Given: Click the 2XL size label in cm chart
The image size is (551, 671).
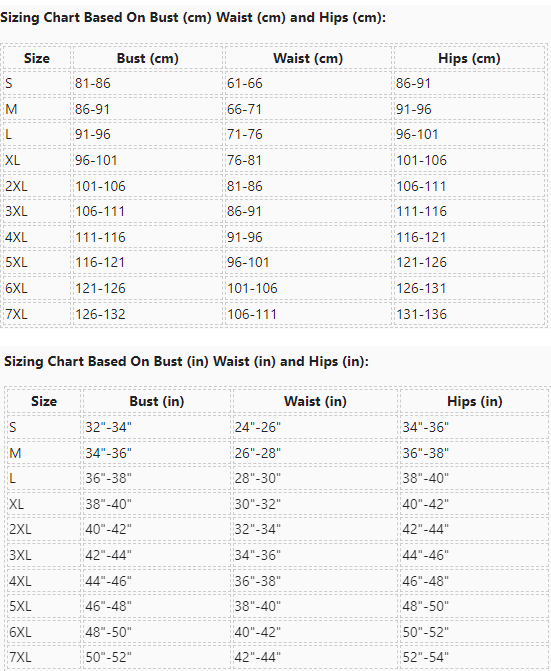Looking at the screenshot, I should (x=16, y=186).
